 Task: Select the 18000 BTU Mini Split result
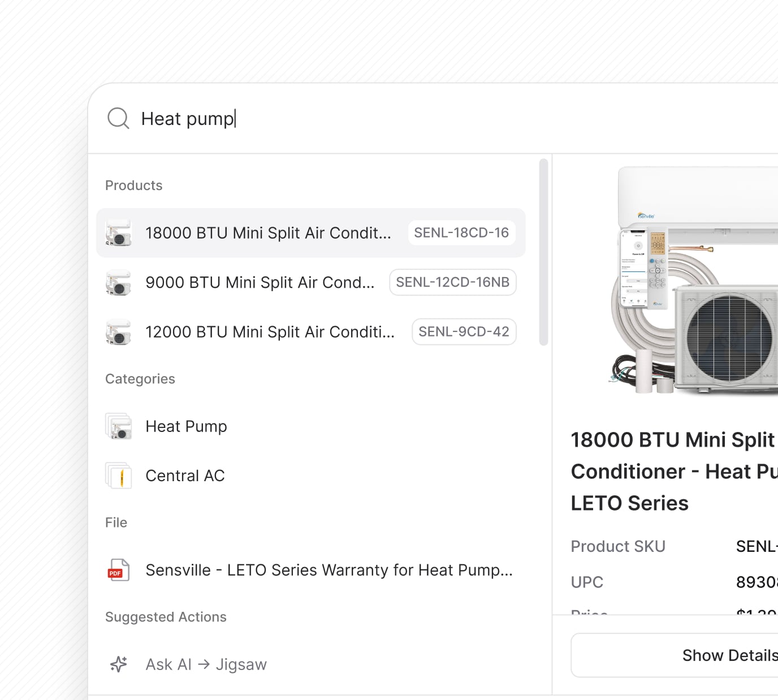tap(310, 233)
